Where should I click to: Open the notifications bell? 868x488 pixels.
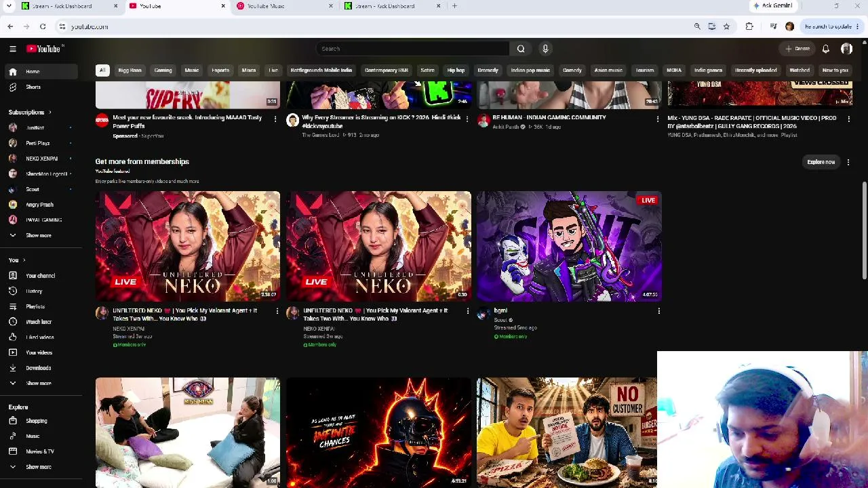pos(826,49)
